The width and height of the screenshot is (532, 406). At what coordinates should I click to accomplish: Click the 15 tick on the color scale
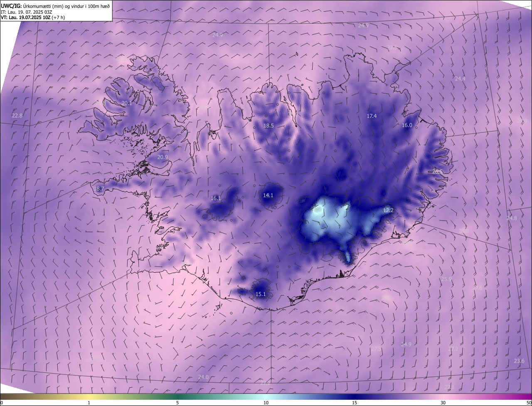click(x=355, y=403)
